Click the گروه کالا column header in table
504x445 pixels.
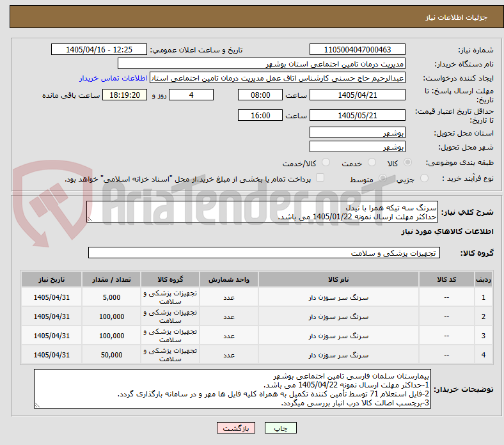(x=170, y=279)
